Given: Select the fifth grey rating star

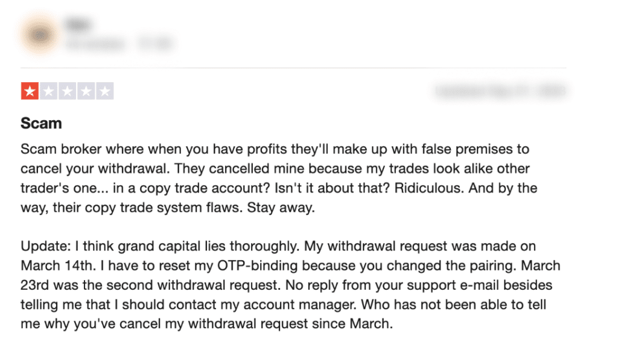Looking at the screenshot, I should pyautogui.click(x=105, y=91).
